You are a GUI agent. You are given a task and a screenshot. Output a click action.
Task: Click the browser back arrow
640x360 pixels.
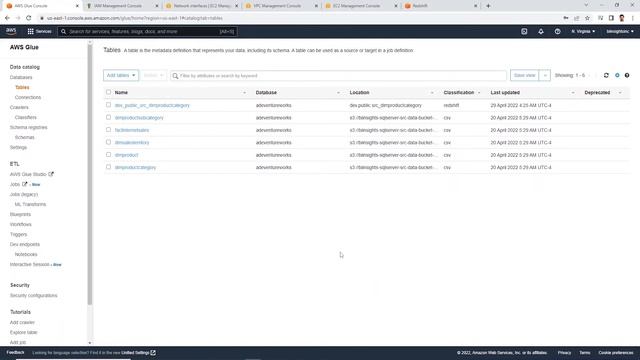tap(7, 18)
